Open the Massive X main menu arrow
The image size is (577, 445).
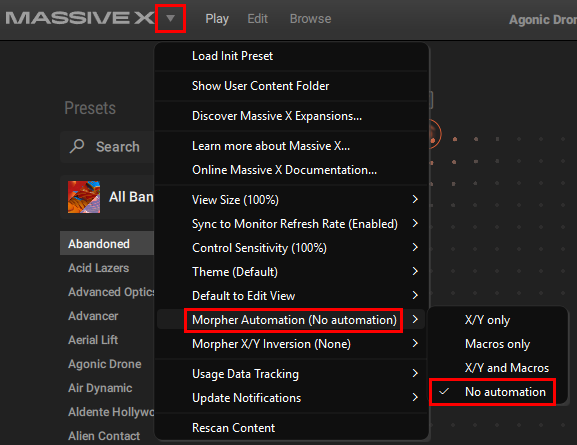point(170,18)
